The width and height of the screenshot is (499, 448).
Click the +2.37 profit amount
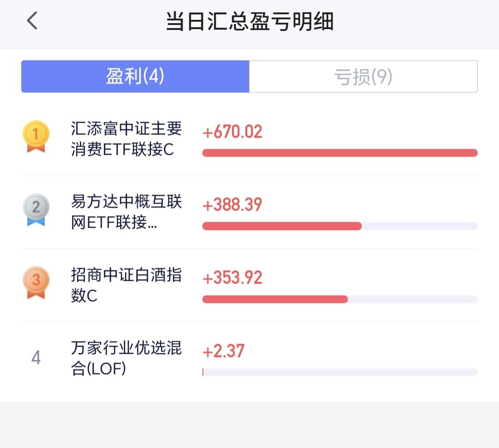pos(224,351)
